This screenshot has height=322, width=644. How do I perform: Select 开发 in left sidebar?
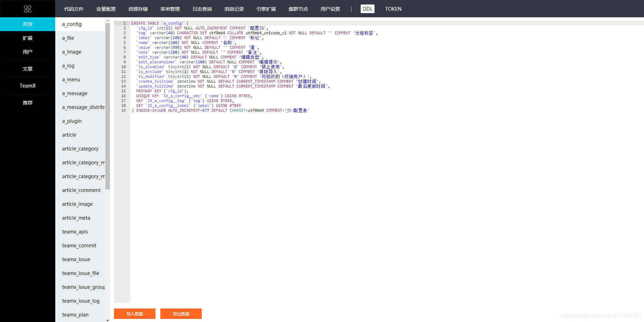click(28, 24)
